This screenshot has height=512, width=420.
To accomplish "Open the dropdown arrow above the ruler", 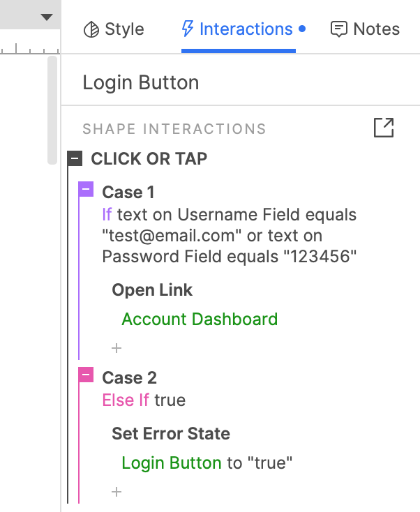I will [47, 17].
